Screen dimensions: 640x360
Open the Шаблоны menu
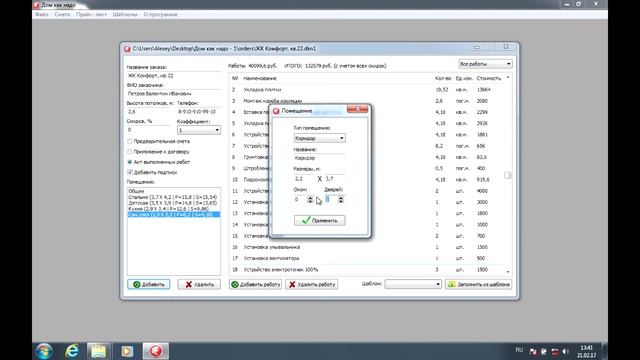(x=125, y=14)
